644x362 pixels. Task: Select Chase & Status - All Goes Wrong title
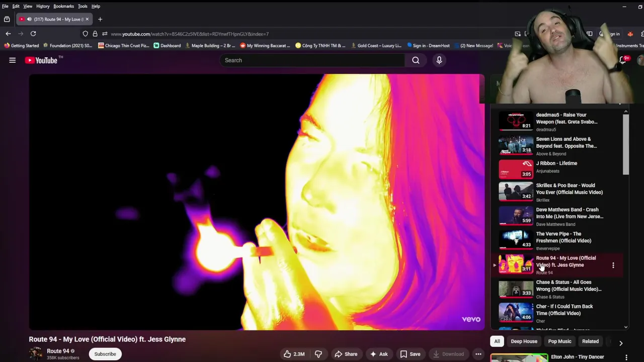pos(569,286)
